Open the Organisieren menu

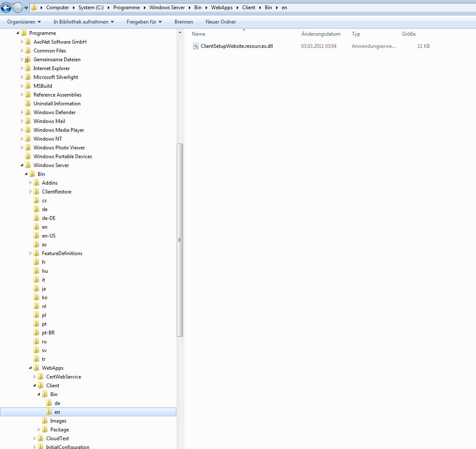pyautogui.click(x=24, y=22)
